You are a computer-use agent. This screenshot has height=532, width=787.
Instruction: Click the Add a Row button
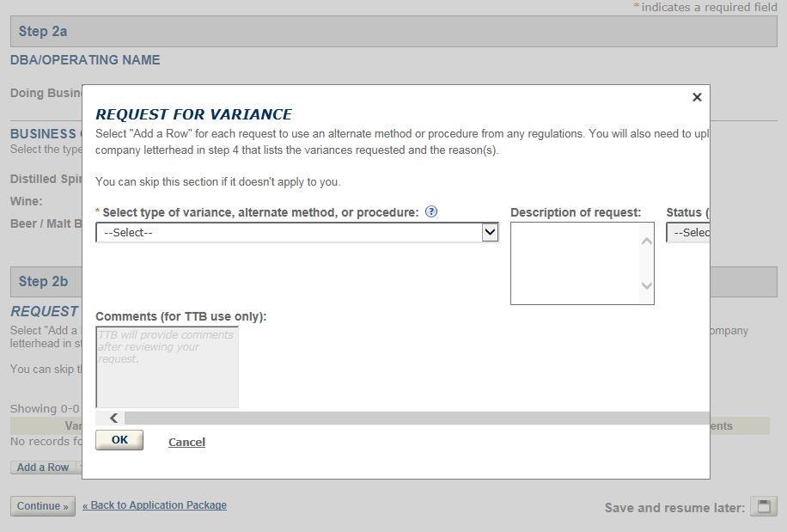click(43, 468)
